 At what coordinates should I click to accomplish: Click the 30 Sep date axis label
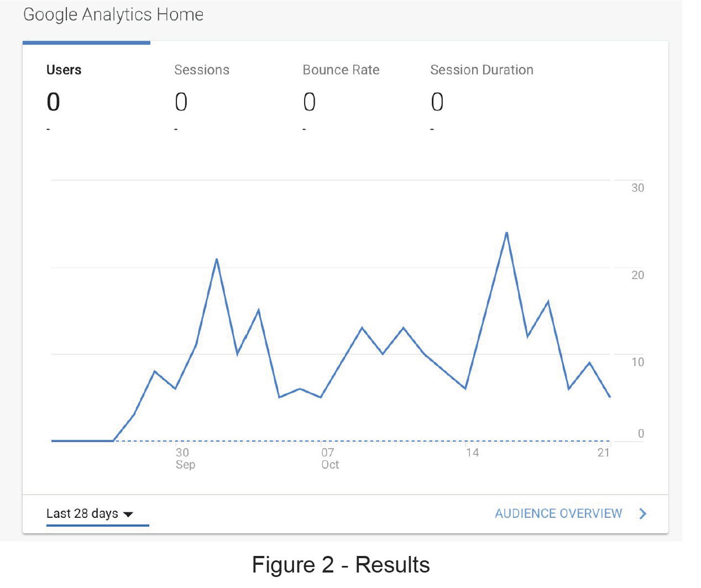tap(185, 459)
